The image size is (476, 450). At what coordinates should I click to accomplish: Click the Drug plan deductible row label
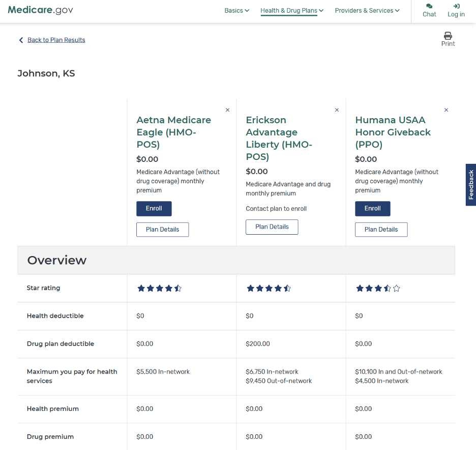(61, 344)
